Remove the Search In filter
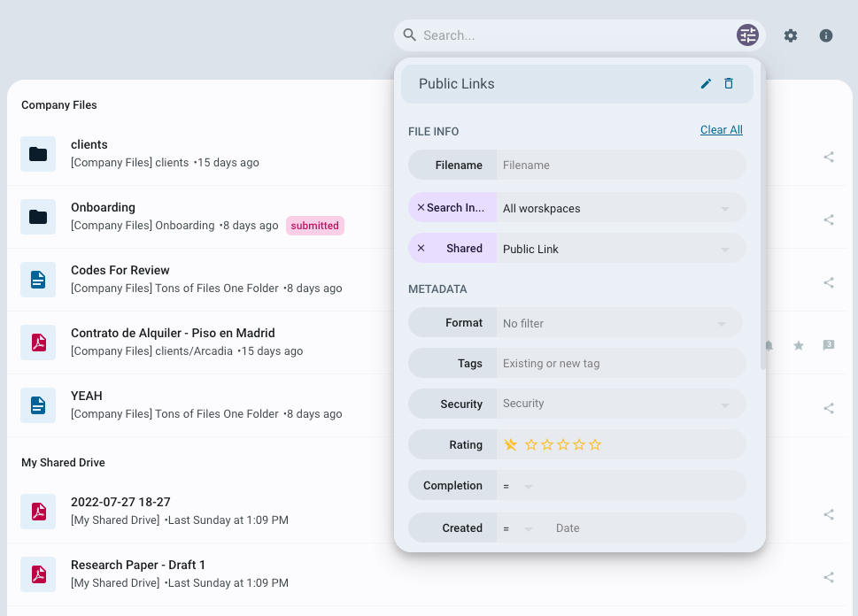 [x=421, y=207]
